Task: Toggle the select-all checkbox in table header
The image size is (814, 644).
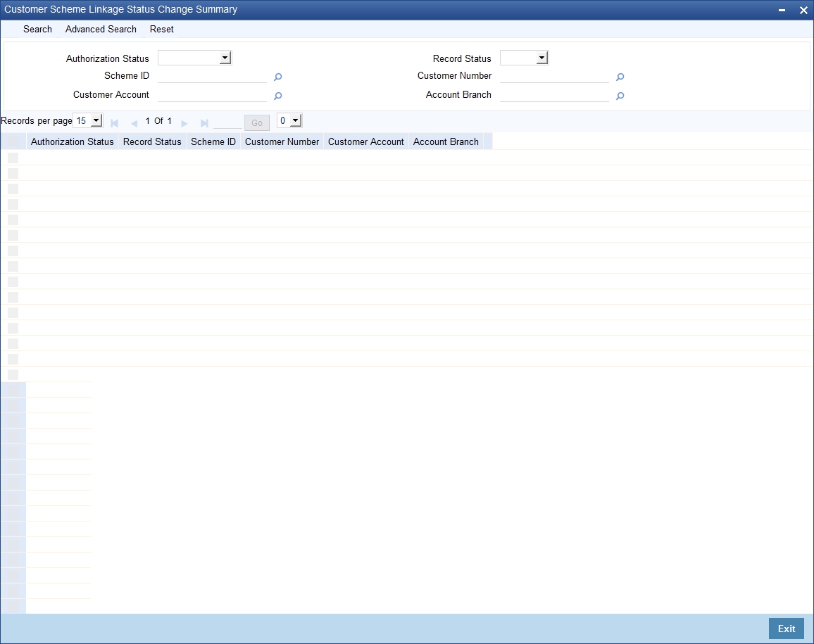Action: (x=13, y=141)
